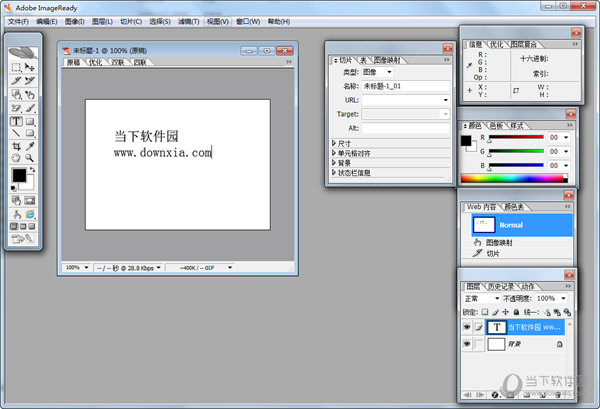
Task: Toggle lock image pixels in Layers
Action: (x=496, y=312)
